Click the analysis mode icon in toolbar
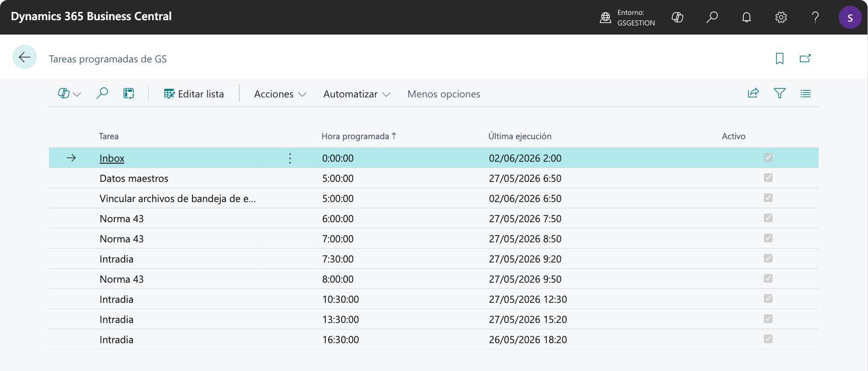Viewport: 868px width, 371px height. point(129,93)
